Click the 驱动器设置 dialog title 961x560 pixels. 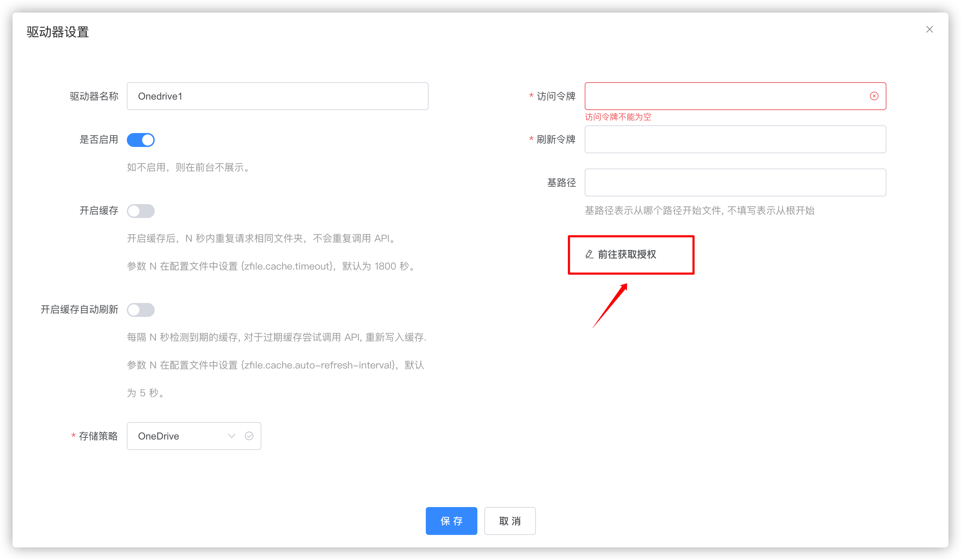pos(57,32)
